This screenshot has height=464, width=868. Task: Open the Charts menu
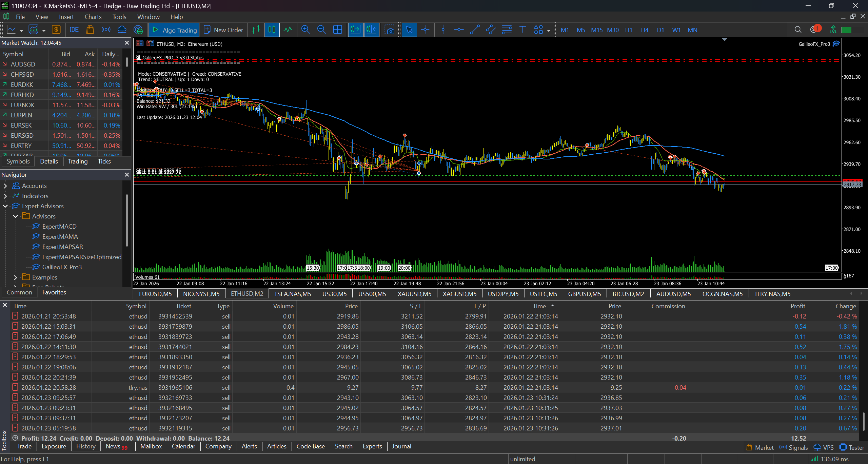click(x=93, y=17)
